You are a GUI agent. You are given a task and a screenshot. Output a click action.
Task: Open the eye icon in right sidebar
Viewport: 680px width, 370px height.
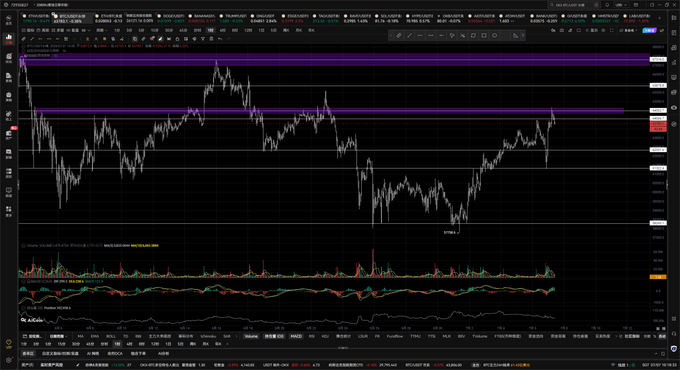coord(673,107)
